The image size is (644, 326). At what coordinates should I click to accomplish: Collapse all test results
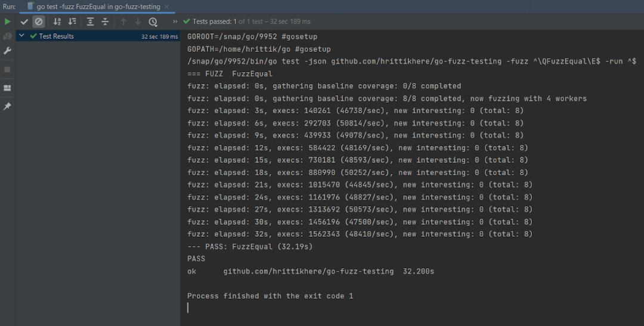(x=105, y=22)
